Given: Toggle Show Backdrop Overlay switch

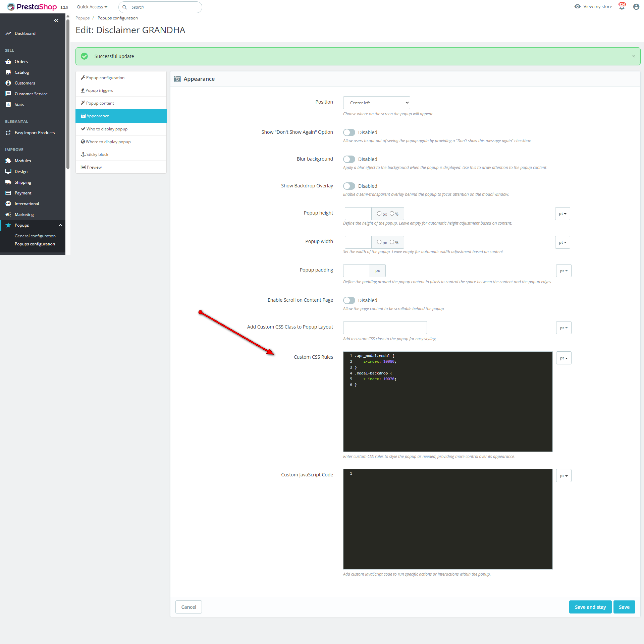Looking at the screenshot, I should coord(349,186).
